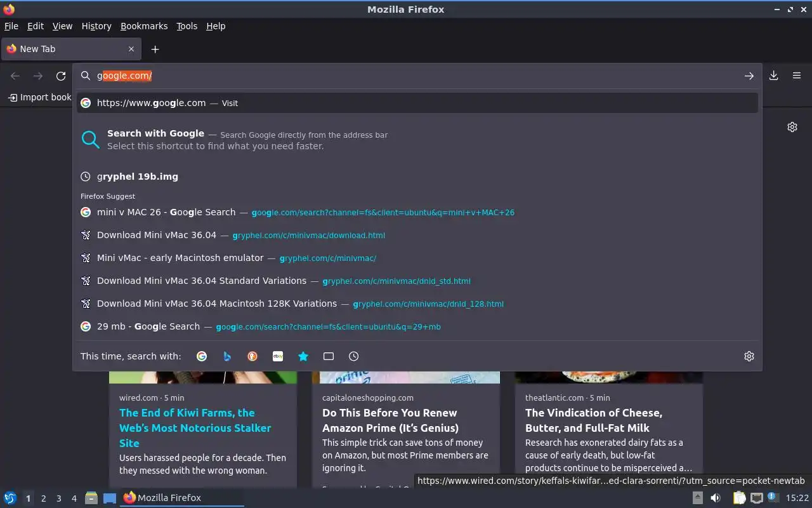Open the Tools menu

pos(187,26)
